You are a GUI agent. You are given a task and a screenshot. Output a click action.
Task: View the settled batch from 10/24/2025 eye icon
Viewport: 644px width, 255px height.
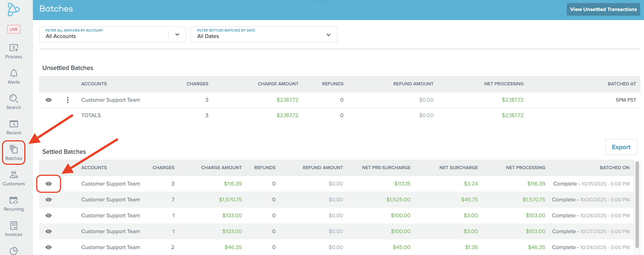tap(49, 247)
